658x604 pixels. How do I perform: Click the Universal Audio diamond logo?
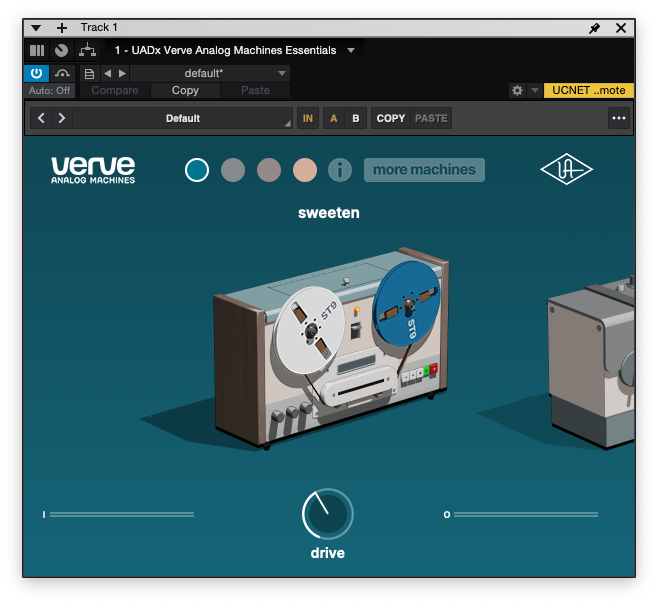click(x=567, y=169)
